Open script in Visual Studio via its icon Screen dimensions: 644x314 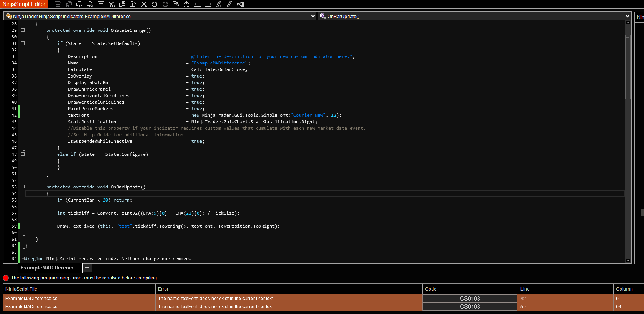pos(240,4)
